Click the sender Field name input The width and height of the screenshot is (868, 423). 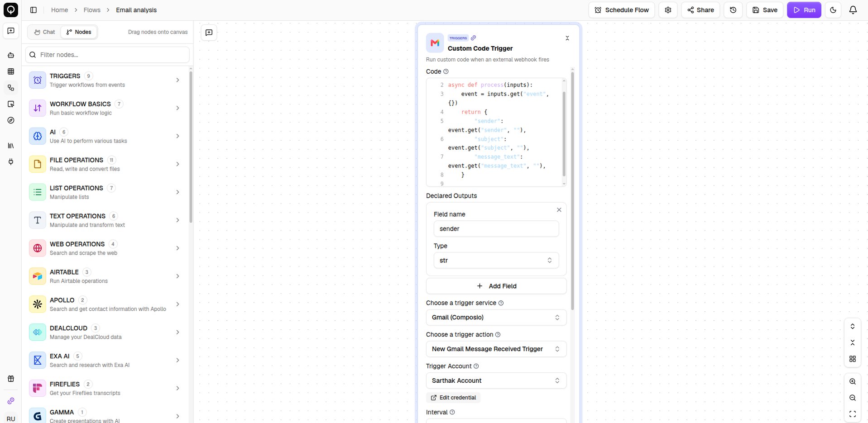pos(496,229)
